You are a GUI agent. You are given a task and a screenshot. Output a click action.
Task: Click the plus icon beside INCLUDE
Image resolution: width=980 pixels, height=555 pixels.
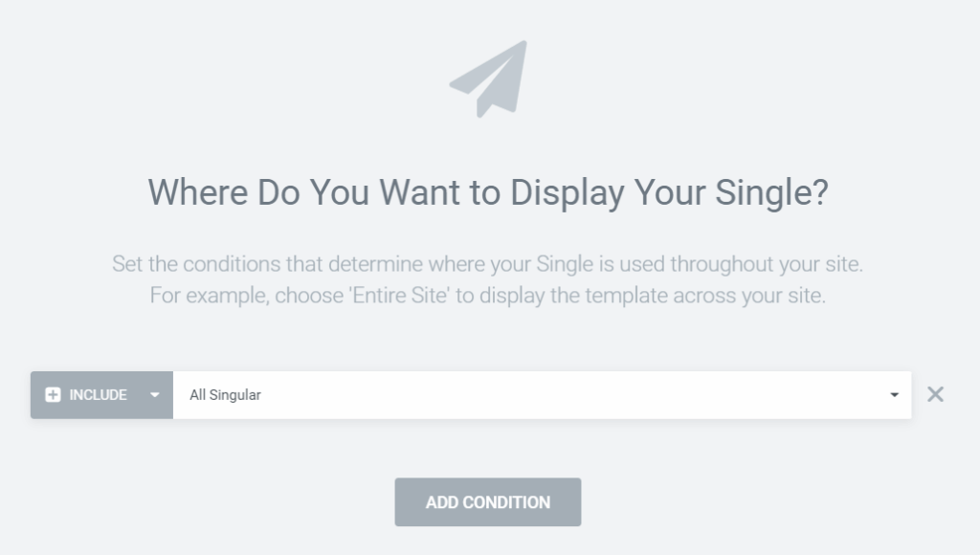click(x=54, y=395)
